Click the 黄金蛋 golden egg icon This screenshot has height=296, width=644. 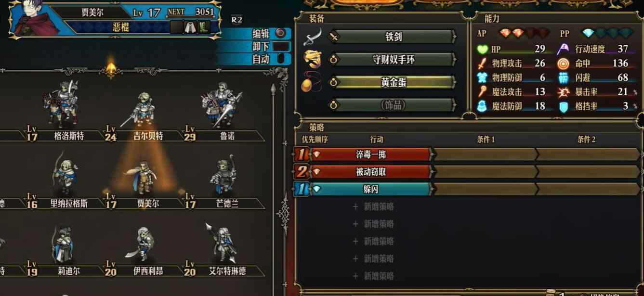click(x=311, y=82)
